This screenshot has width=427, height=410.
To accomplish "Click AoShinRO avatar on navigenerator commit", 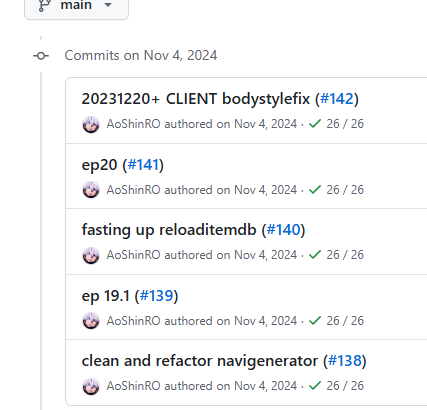I will tap(91, 386).
